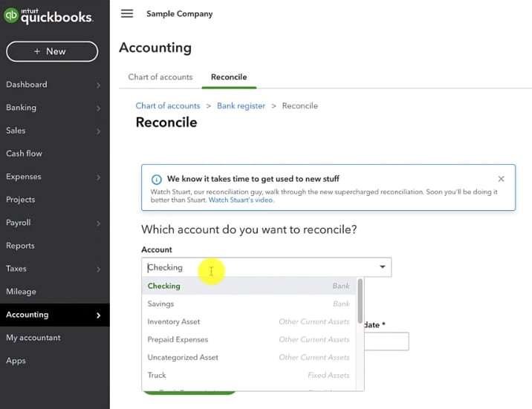This screenshot has height=409, width=532.
Task: Expand the Sales submenu chevron
Action: click(98, 131)
